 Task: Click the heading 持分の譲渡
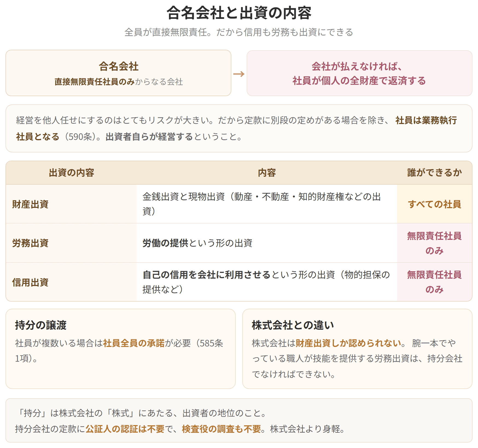pyautogui.click(x=41, y=325)
